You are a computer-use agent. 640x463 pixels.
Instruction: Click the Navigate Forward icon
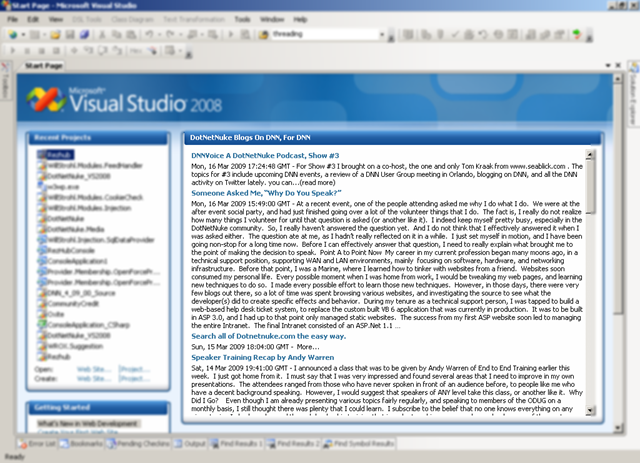tap(212, 35)
